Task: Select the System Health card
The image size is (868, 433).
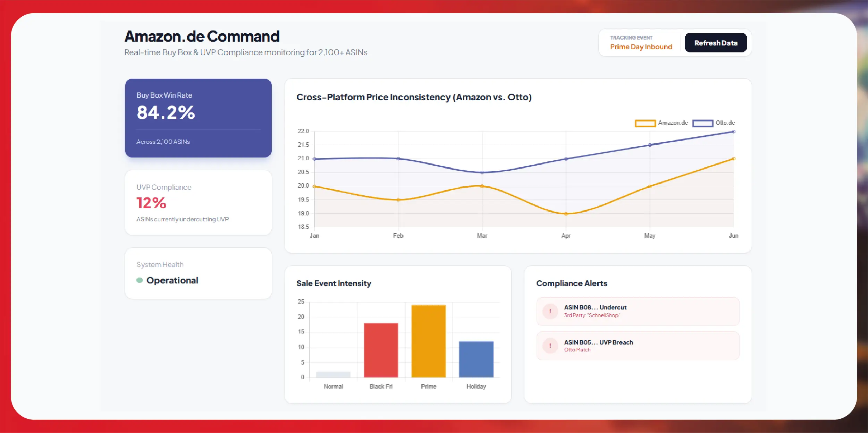Action: coord(198,273)
